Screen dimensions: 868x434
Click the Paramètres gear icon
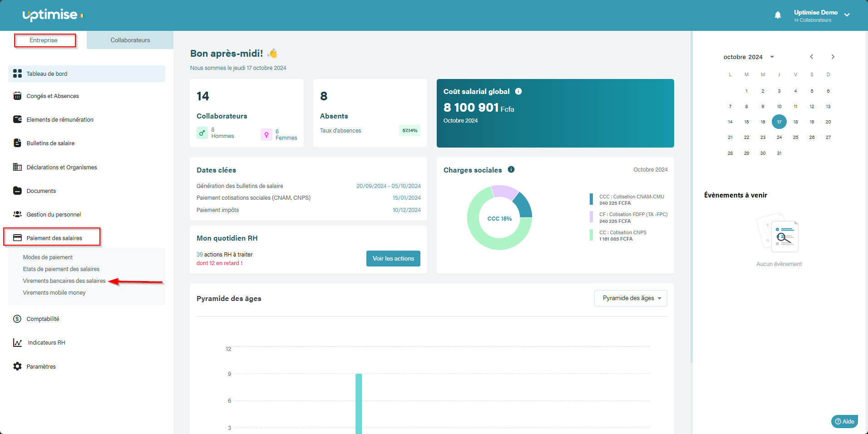pos(17,366)
